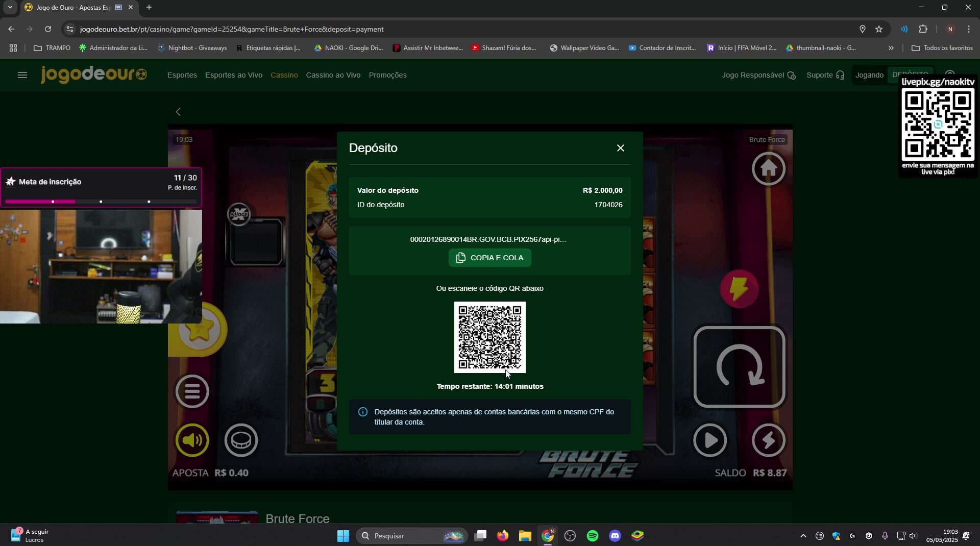This screenshot has width=980, height=546.
Task: Open the A seguir Lucros widget
Action: coord(31,536)
